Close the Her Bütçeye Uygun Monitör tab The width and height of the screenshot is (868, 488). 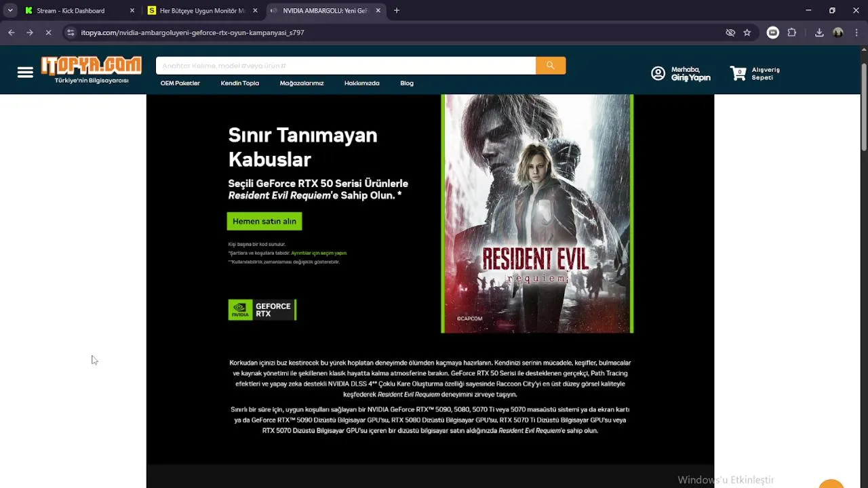(x=255, y=11)
